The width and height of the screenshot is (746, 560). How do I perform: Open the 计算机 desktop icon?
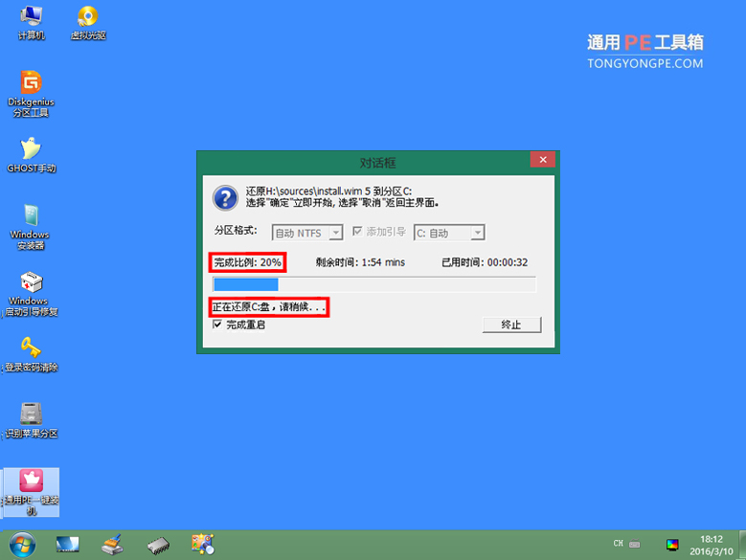point(31,22)
